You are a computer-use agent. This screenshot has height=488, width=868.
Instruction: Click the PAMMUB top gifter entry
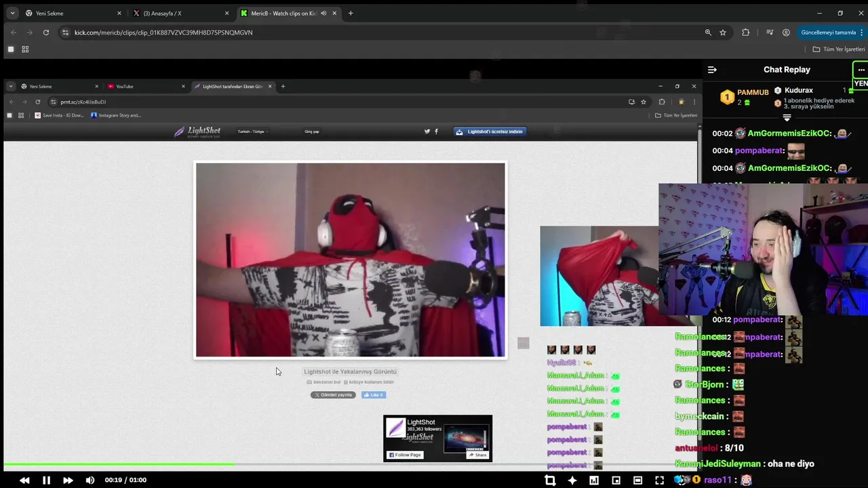pos(745,97)
